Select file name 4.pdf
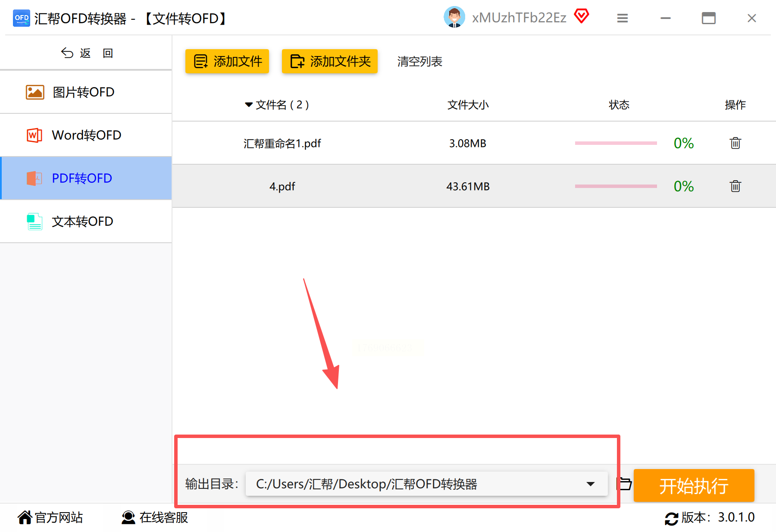This screenshot has height=532, width=776. pyautogui.click(x=282, y=186)
